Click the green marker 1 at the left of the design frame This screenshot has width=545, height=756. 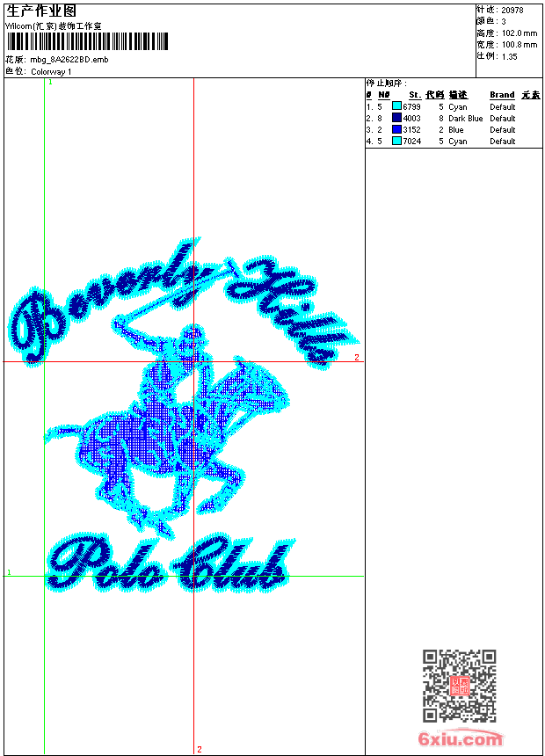[x=9, y=572]
